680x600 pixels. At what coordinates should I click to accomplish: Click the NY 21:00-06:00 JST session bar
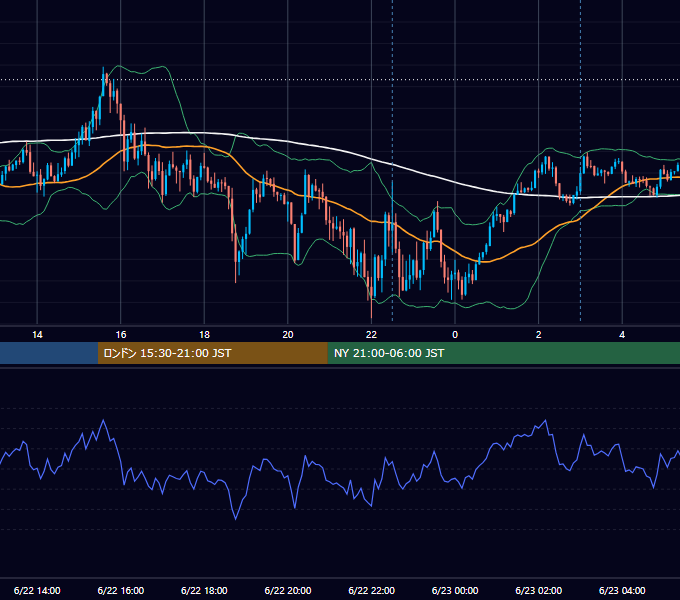(503, 353)
